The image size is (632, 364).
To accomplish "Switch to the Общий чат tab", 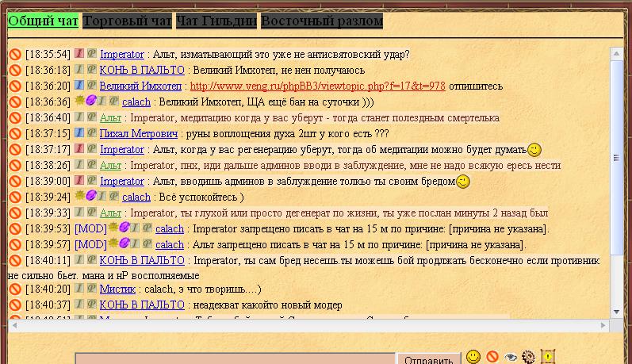I will pyautogui.click(x=43, y=21).
